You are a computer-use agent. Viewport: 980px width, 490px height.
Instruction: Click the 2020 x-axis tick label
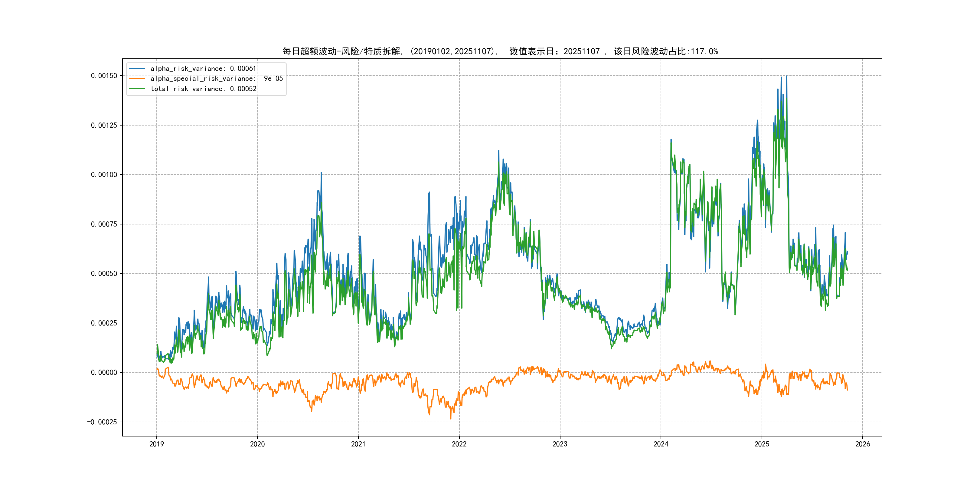pyautogui.click(x=257, y=444)
